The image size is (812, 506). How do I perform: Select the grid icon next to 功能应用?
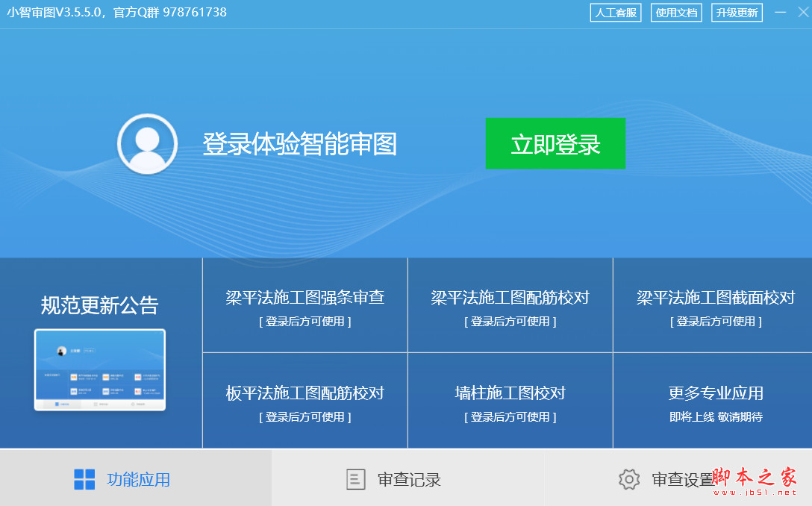pyautogui.click(x=84, y=478)
